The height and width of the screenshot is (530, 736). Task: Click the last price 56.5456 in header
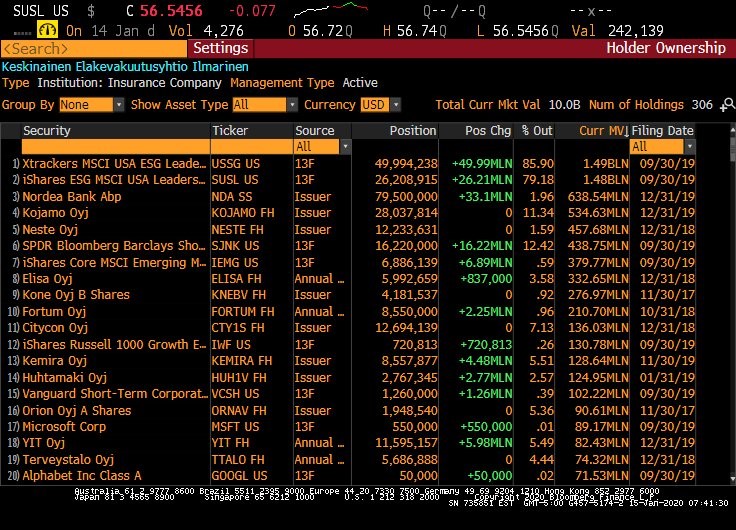pyautogui.click(x=171, y=11)
